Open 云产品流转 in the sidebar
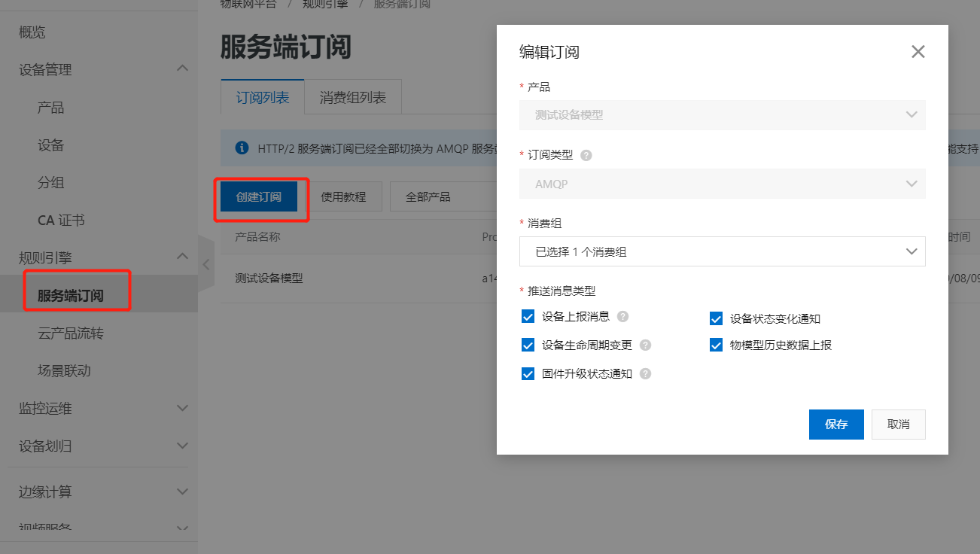This screenshot has height=554, width=980. (x=71, y=333)
